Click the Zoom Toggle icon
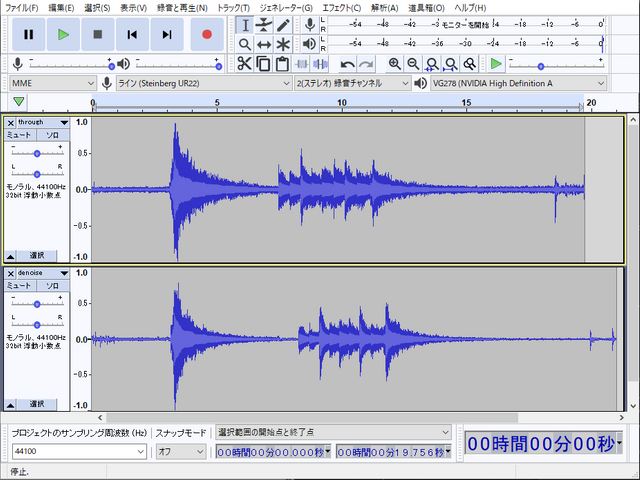Image resolution: width=640 pixels, height=480 pixels. coord(470,64)
